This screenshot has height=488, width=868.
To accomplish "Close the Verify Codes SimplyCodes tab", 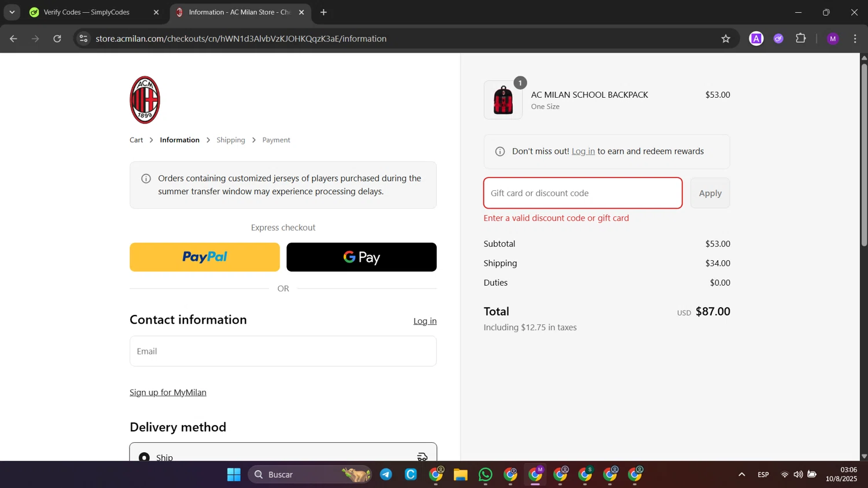I will tap(156, 12).
